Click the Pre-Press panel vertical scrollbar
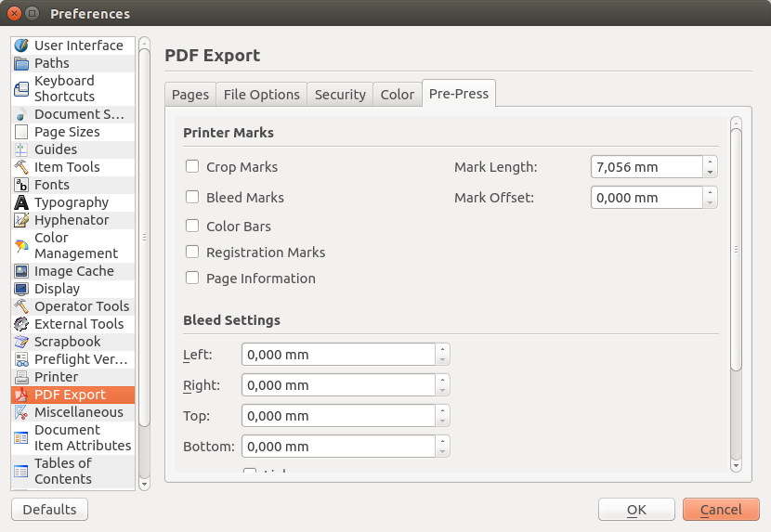771x532 pixels. pyautogui.click(x=736, y=251)
